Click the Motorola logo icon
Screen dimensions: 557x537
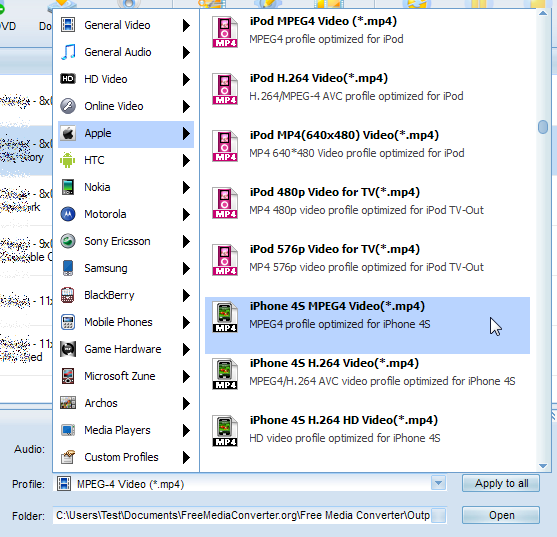(x=68, y=214)
